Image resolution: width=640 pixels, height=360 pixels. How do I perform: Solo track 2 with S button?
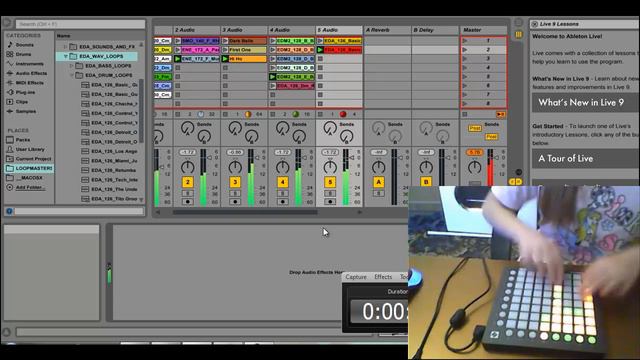tap(188, 193)
